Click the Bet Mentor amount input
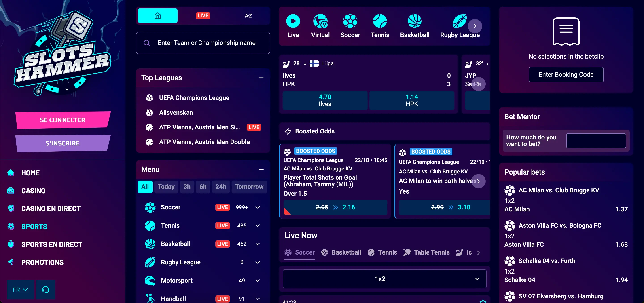This screenshot has height=303, width=644. (596, 141)
